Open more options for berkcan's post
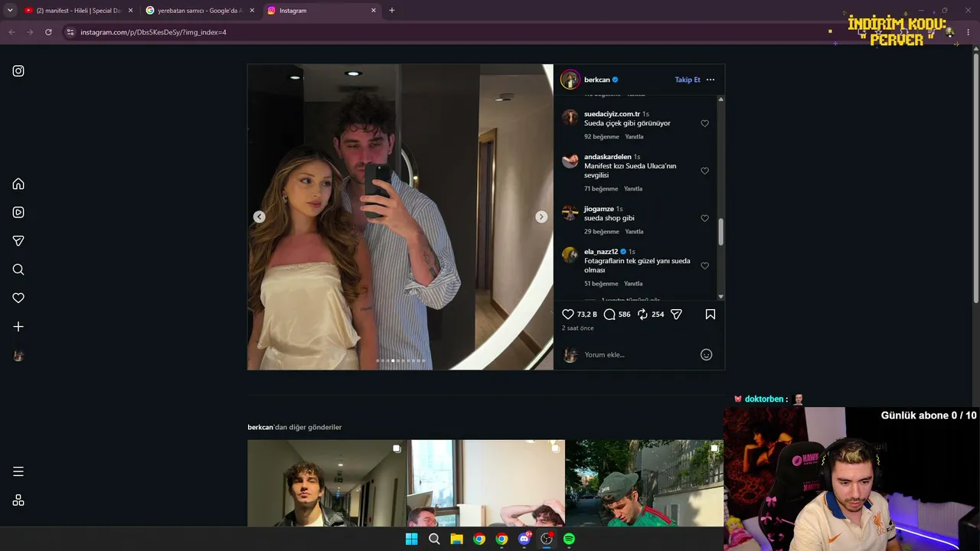This screenshot has height=551, width=980. 710,80
